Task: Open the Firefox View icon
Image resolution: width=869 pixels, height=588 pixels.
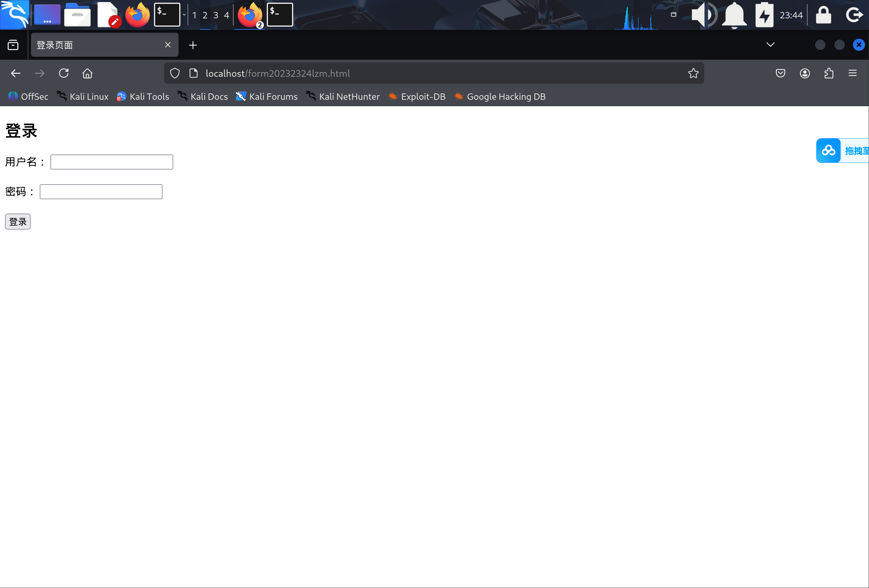Action: coord(13,45)
